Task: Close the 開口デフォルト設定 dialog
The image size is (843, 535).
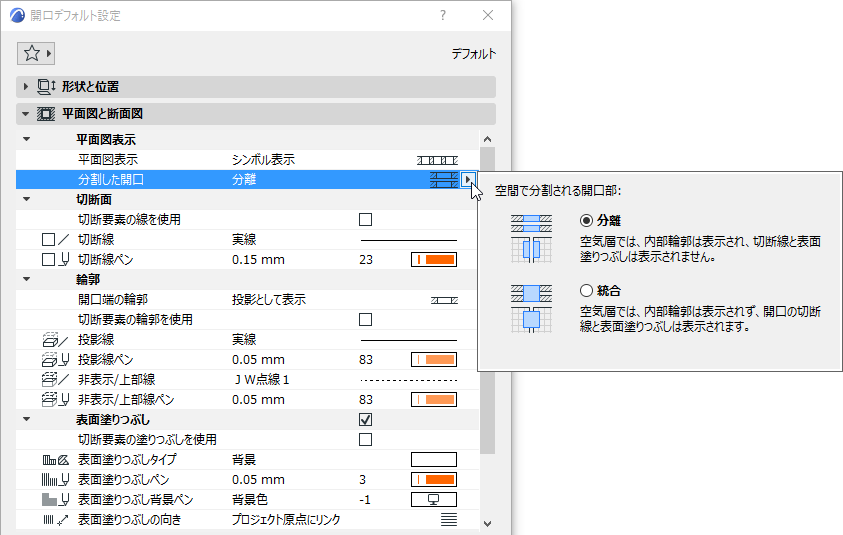Action: point(488,15)
